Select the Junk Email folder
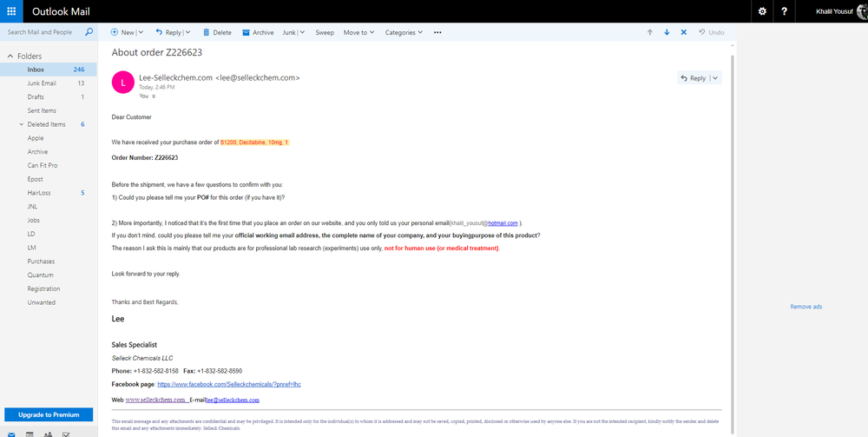Screen dimensions: 868x437 [42, 83]
